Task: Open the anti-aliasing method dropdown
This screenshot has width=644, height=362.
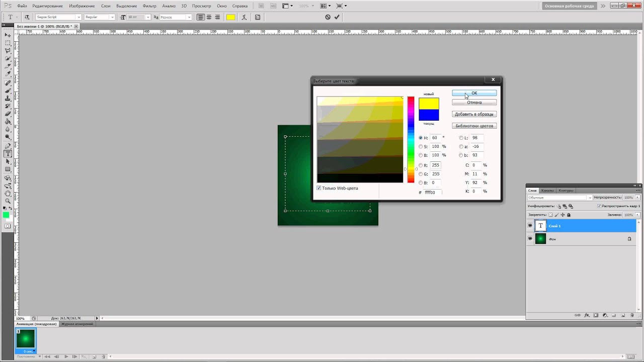Action: pos(189,17)
